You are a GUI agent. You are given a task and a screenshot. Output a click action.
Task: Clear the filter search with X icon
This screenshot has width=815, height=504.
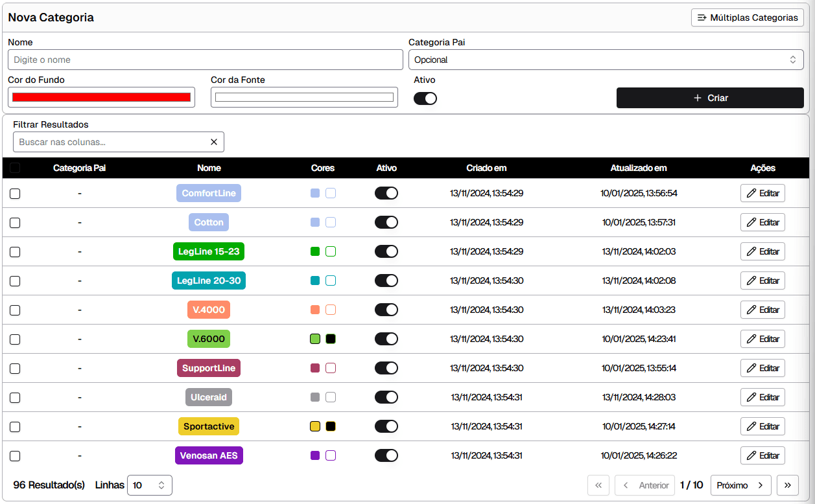tap(214, 142)
